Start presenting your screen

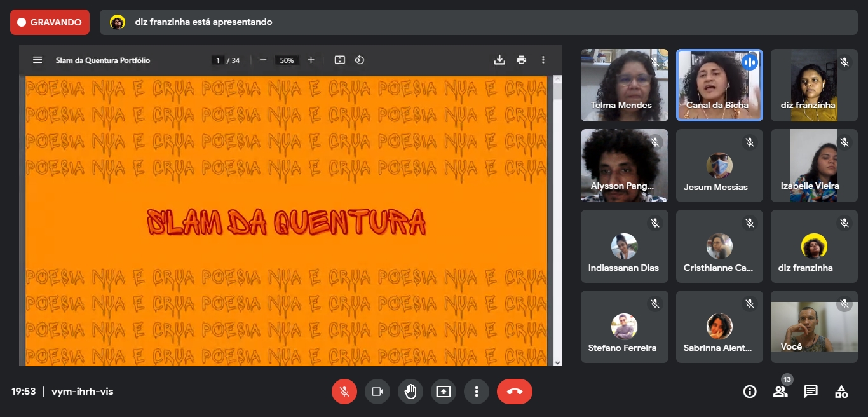pos(444,392)
